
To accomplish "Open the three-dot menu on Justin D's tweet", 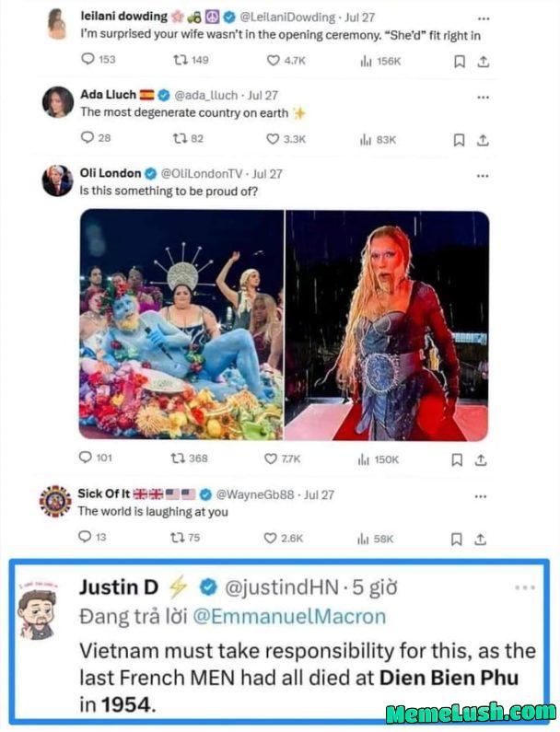I will 524,587.
